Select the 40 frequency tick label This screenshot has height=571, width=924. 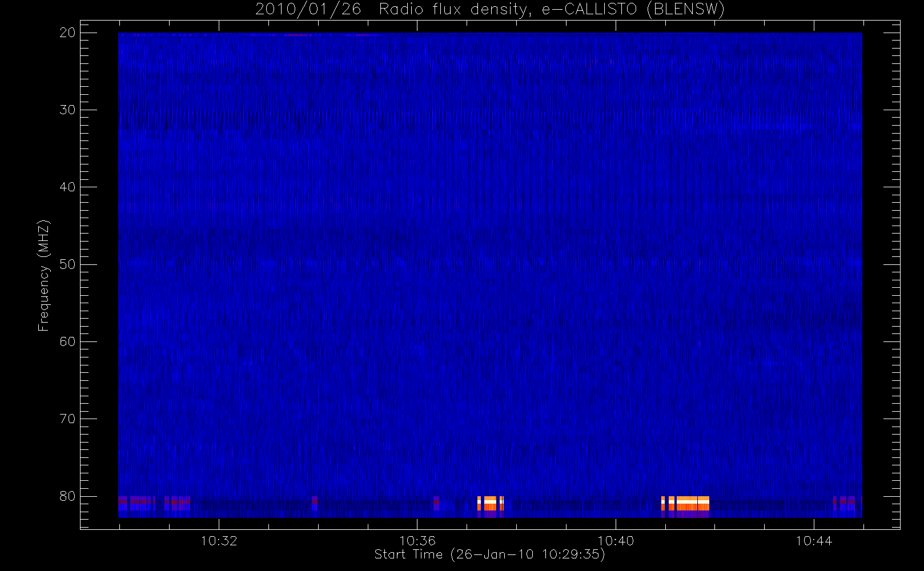point(67,187)
